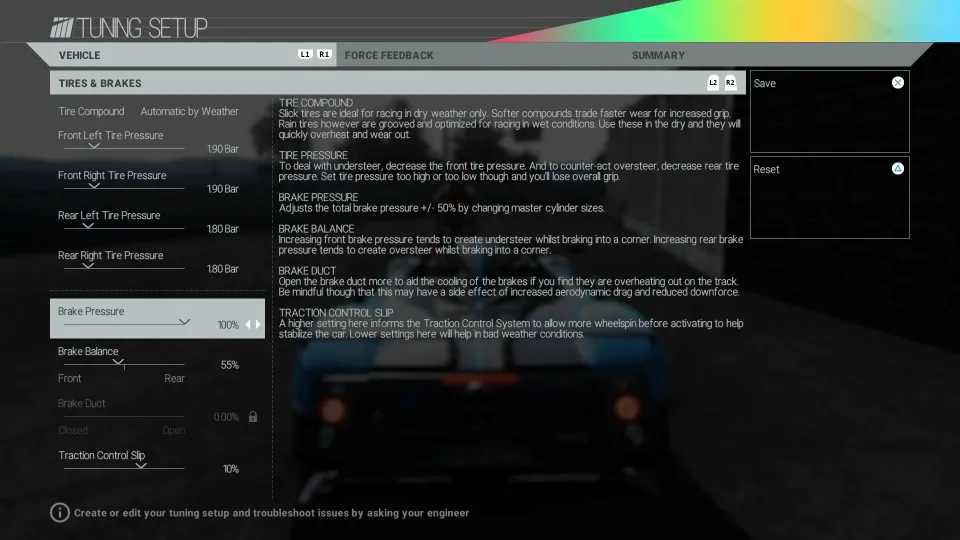The height and width of the screenshot is (540, 960).
Task: Select the Vehicle tab
Action: click(80, 55)
